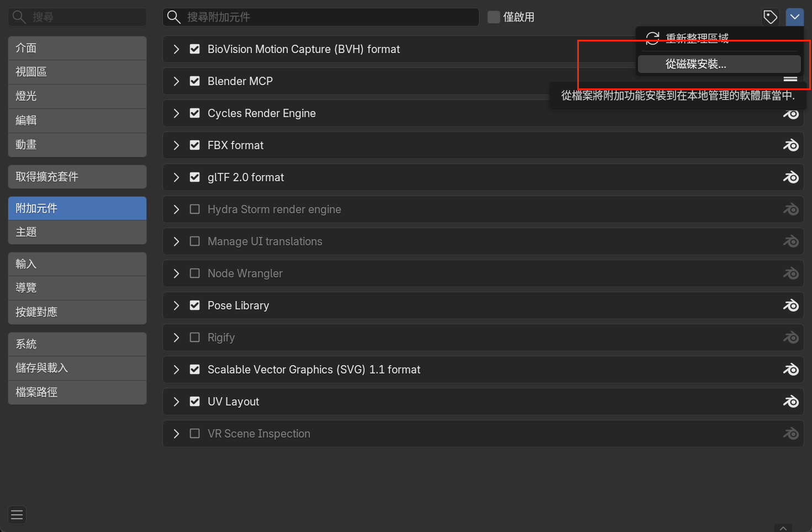Image resolution: width=812 pixels, height=532 pixels.
Task: Open the hamburger menu at bottom left
Action: [17, 515]
